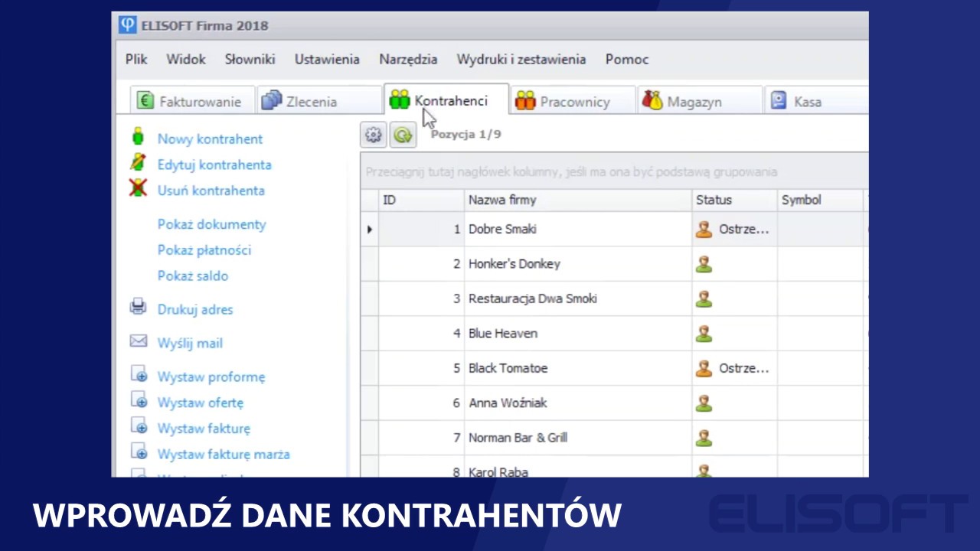Click the status icon in Blue Heaven row
980x551 pixels.
pyautogui.click(x=704, y=334)
